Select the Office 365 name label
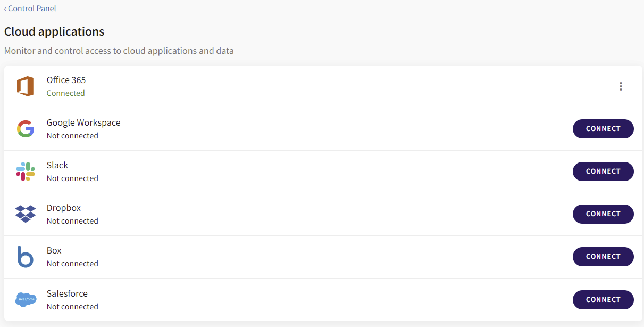This screenshot has width=644, height=327. click(66, 80)
